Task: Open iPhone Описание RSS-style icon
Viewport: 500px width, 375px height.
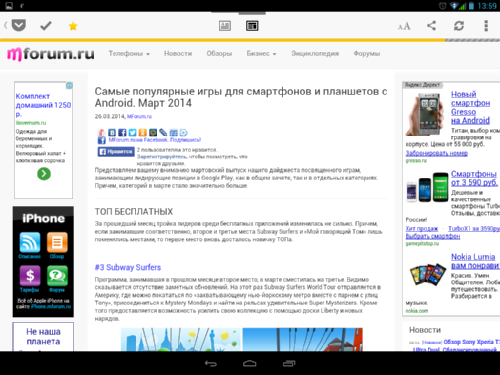Action: tap(30, 242)
